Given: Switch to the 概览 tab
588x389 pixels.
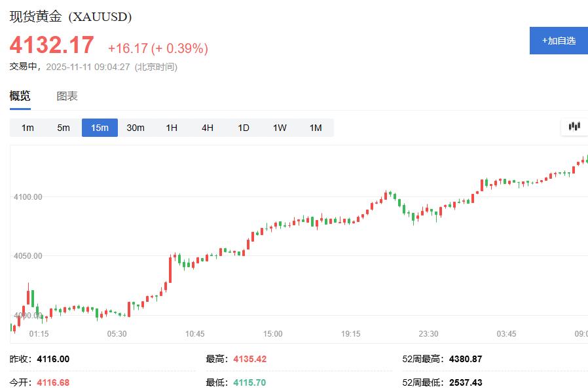Looking at the screenshot, I should [19, 96].
